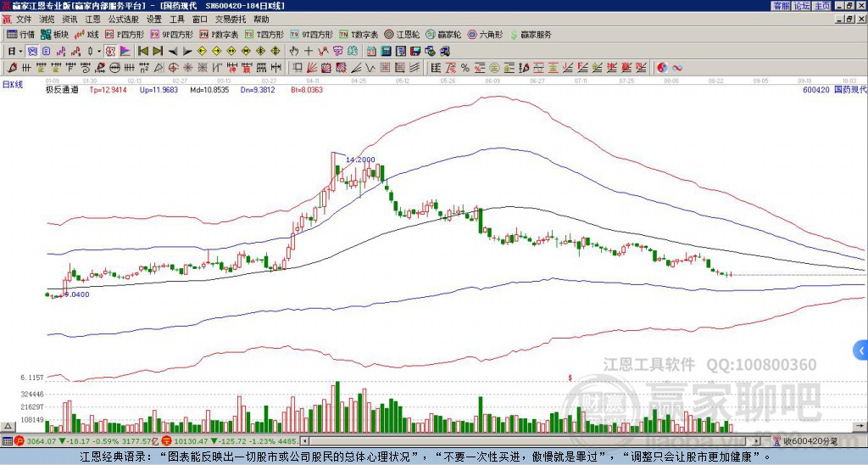Click the Md=10.8535 indicator value
Viewport: 868px width, 465px height.
coord(209,90)
